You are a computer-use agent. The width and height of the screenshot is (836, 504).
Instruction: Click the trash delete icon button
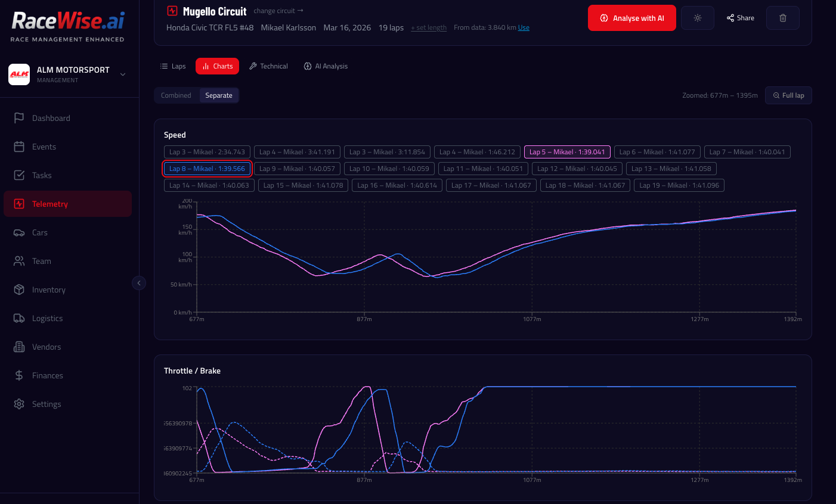coord(782,18)
